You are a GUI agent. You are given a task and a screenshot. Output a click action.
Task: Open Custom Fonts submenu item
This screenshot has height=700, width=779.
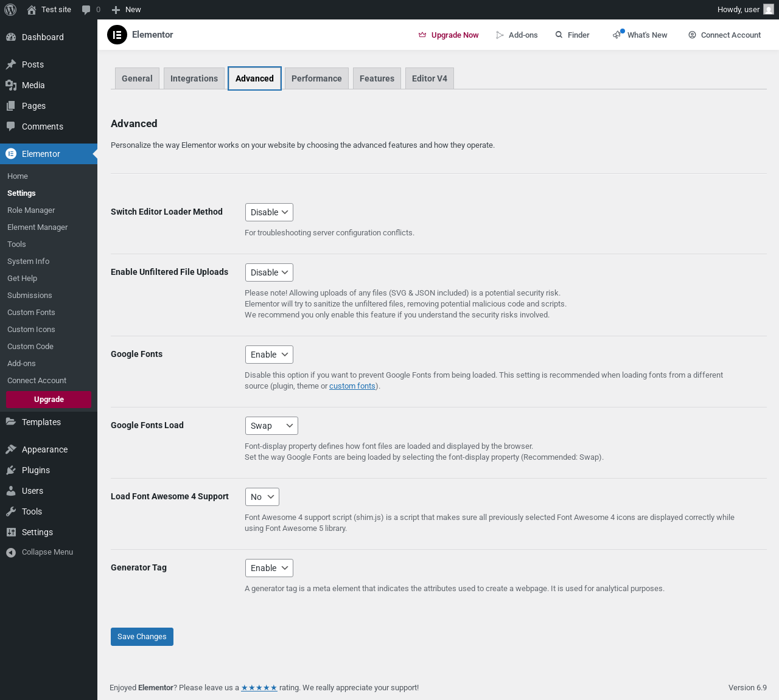tap(31, 313)
